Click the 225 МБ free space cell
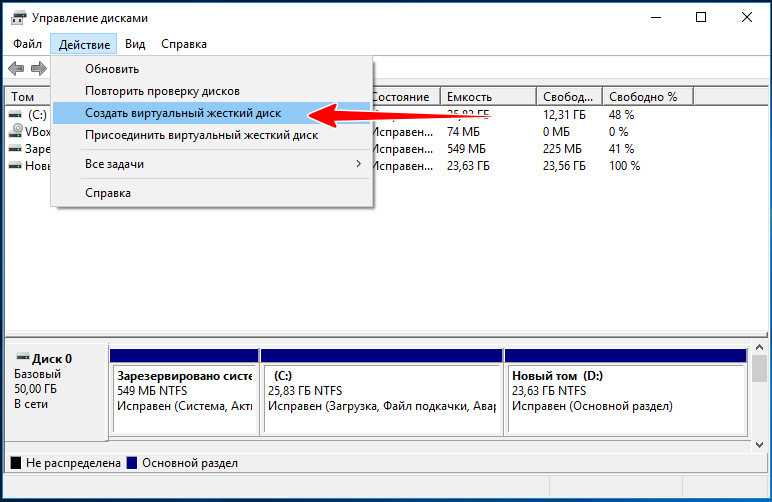 (562, 149)
